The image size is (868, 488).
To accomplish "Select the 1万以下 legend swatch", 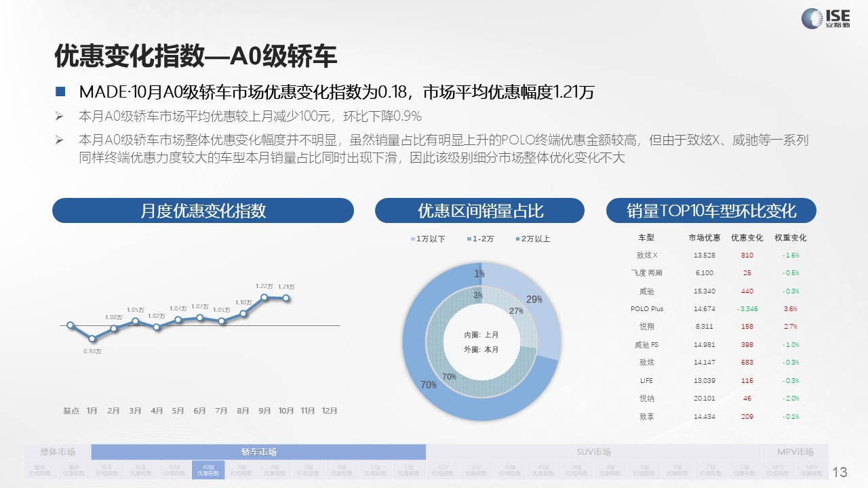I will coord(412,239).
